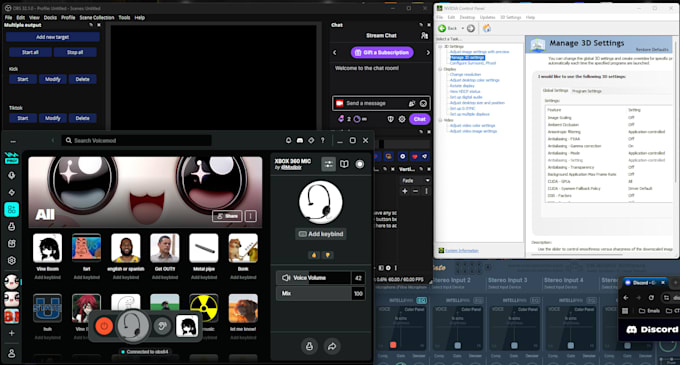This screenshot has width=680, height=365.
Task: Click the record circle icon in the voice panel
Action: coord(360,164)
